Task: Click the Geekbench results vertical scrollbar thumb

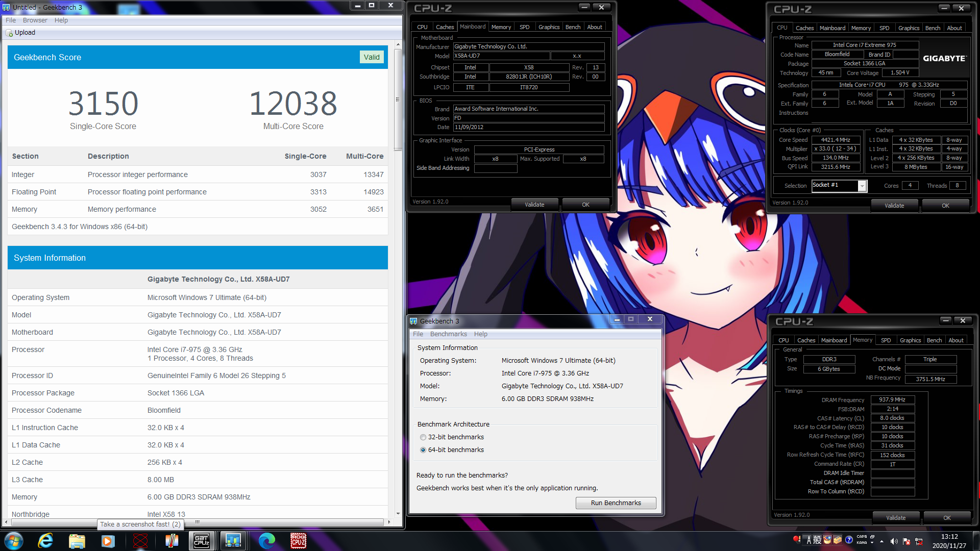Action: (x=397, y=99)
